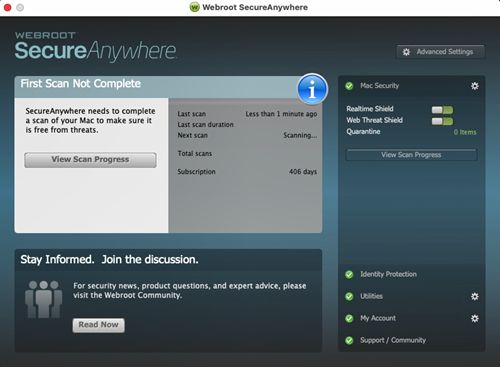The image size is (500, 367).
Task: Toggle the Realtime Shield switch
Action: [442, 110]
